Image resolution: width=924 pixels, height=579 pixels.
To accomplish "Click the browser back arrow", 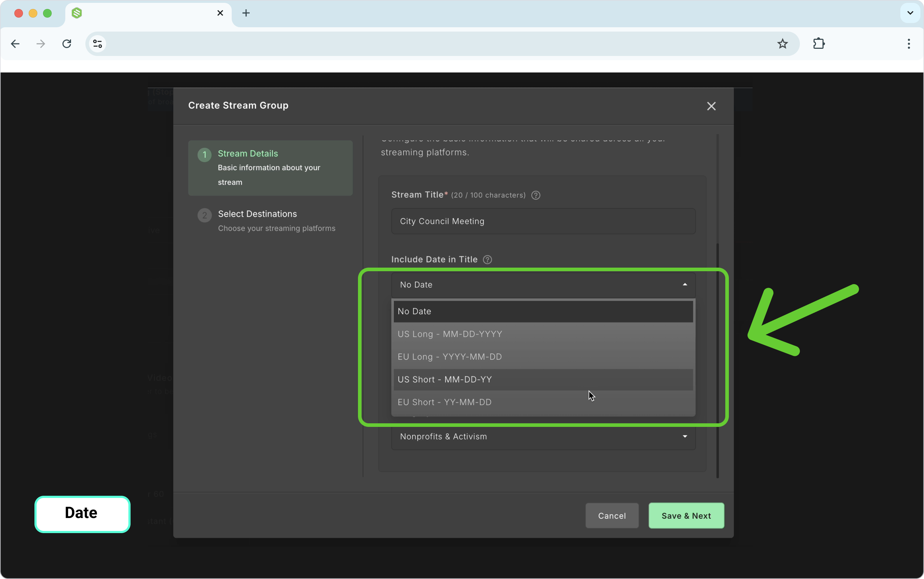I will pos(15,44).
